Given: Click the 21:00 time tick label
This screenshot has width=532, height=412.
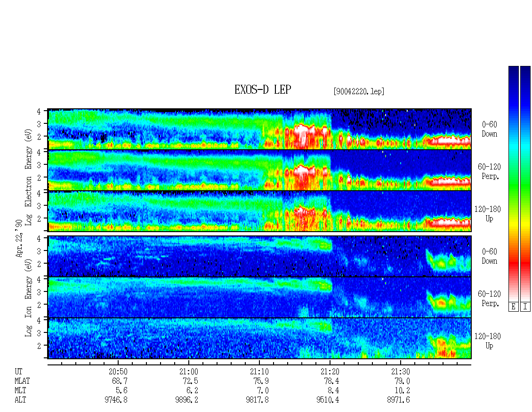Looking at the screenshot, I should (x=189, y=372).
